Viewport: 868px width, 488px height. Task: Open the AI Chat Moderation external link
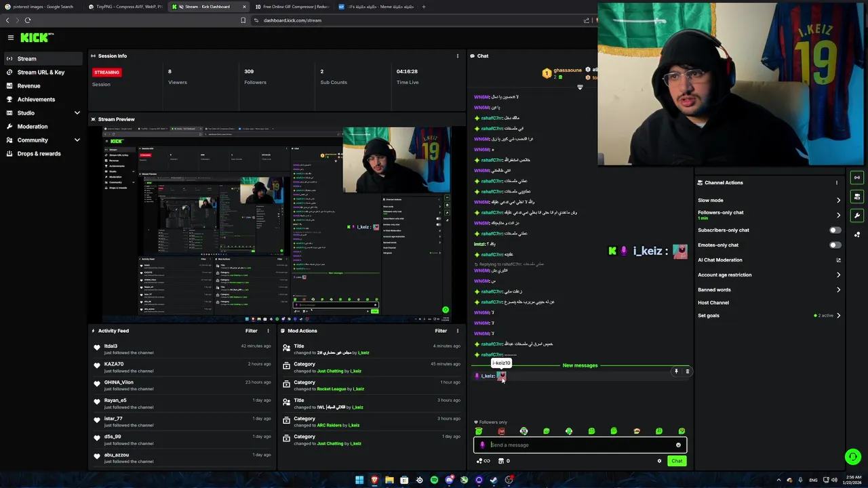point(838,260)
